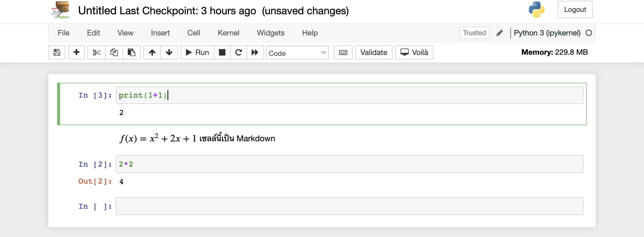Click the empty code cell input
644x237 pixels.
point(349,206)
